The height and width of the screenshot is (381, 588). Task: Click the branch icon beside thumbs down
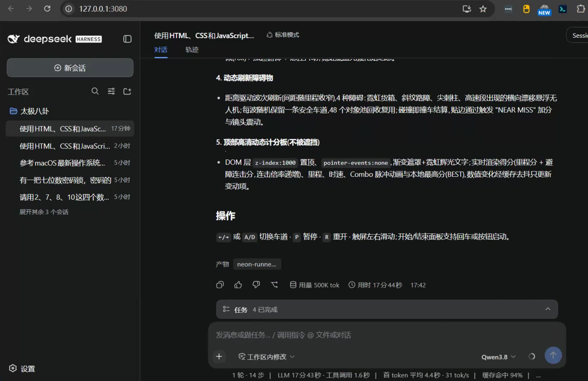(274, 285)
